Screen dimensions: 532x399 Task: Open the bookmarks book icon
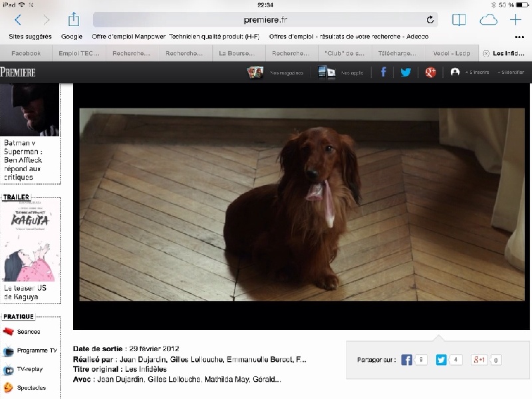[x=459, y=20]
